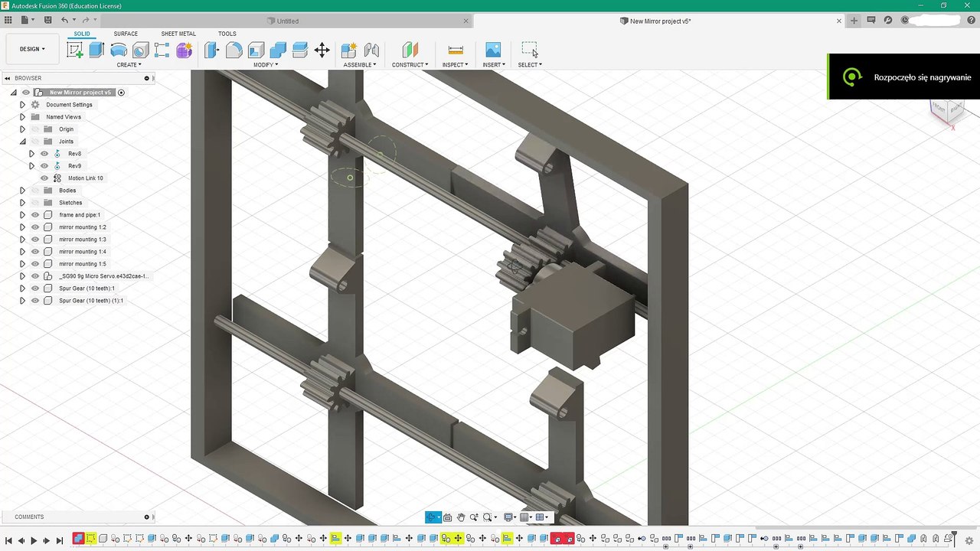
Task: Expand Spur Gear (10 teeth):1 component
Action: click(x=22, y=289)
